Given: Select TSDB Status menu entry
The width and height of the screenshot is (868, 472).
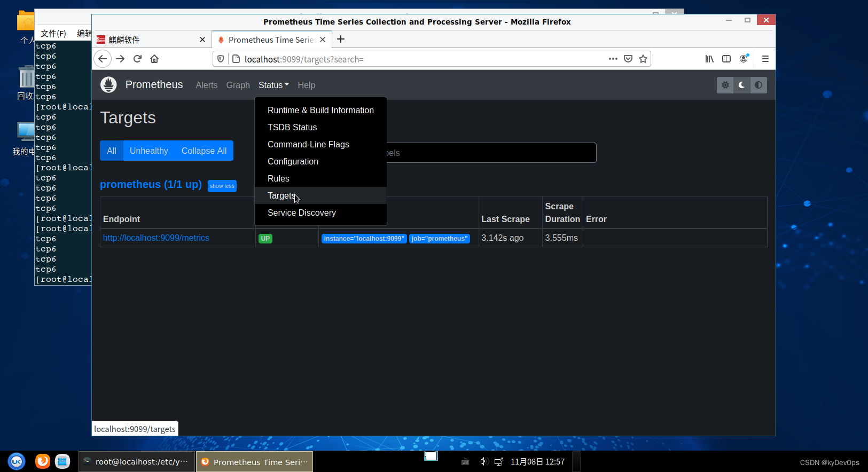Looking at the screenshot, I should tap(320, 127).
